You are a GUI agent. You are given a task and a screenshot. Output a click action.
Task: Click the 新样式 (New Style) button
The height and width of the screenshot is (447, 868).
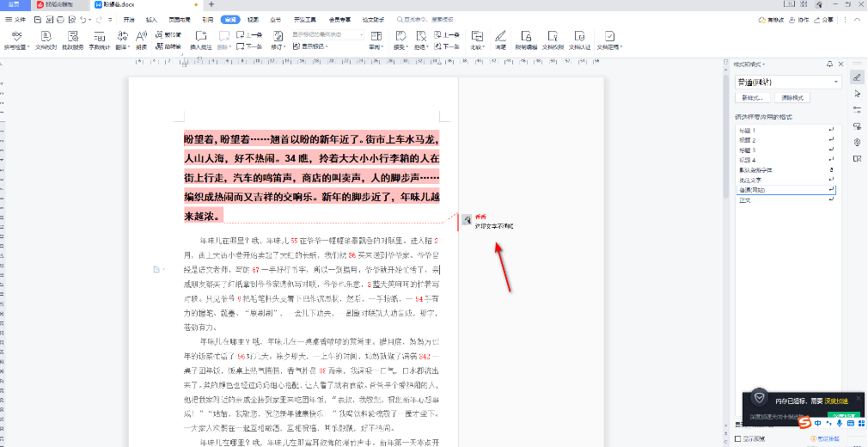(752, 97)
